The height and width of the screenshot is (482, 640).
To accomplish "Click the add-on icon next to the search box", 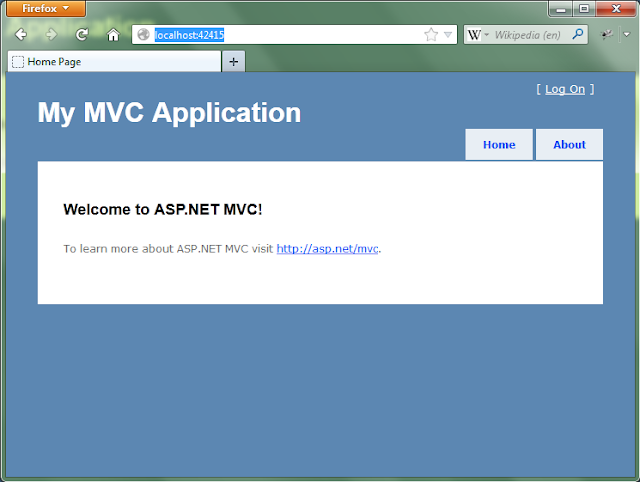I will point(607,35).
